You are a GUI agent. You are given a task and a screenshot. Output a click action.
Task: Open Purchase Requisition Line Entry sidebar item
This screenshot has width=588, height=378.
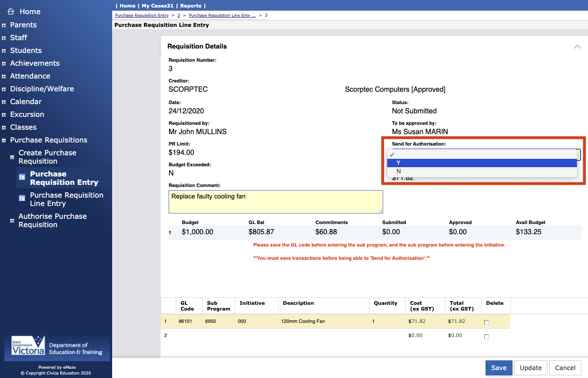pos(67,199)
